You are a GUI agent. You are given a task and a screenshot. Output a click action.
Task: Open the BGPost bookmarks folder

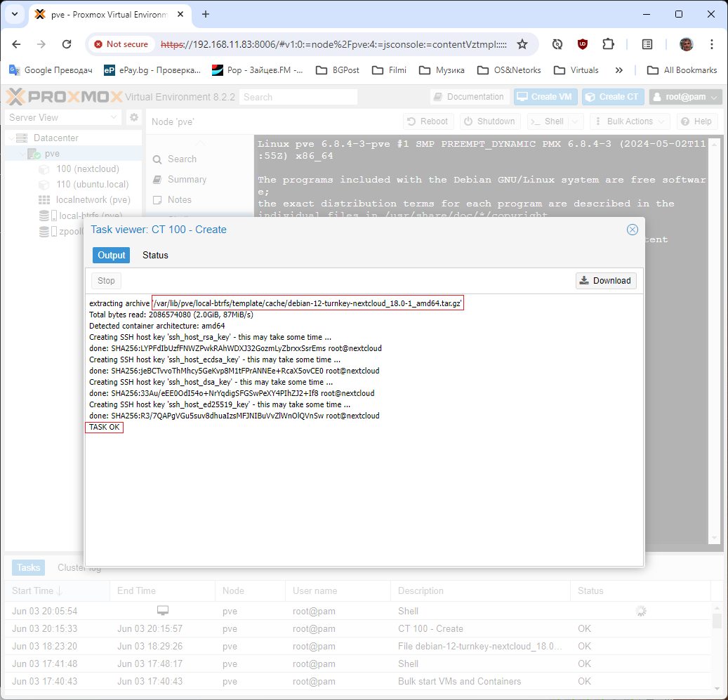[338, 70]
